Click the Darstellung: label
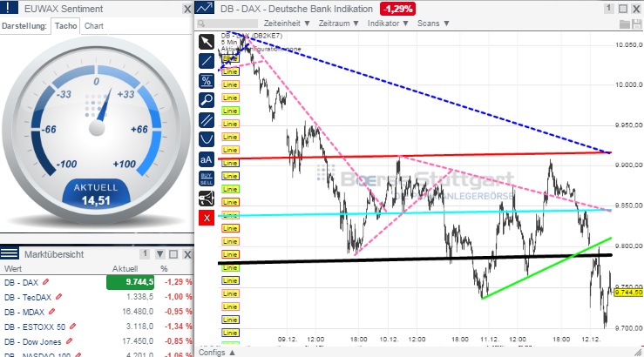The width and height of the screenshot is (644, 357). 24,26
